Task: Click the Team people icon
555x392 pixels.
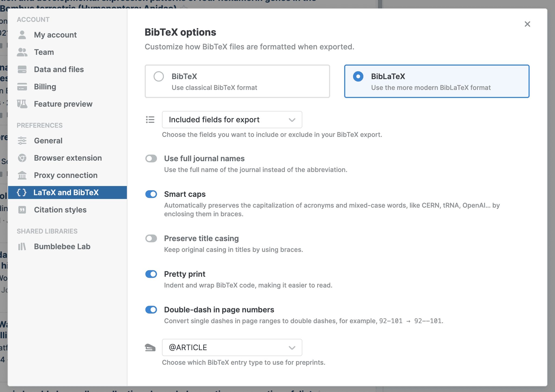Action: pyautogui.click(x=22, y=52)
